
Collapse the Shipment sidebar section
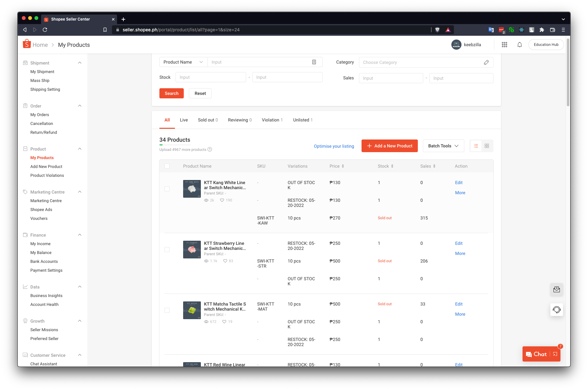[80, 63]
